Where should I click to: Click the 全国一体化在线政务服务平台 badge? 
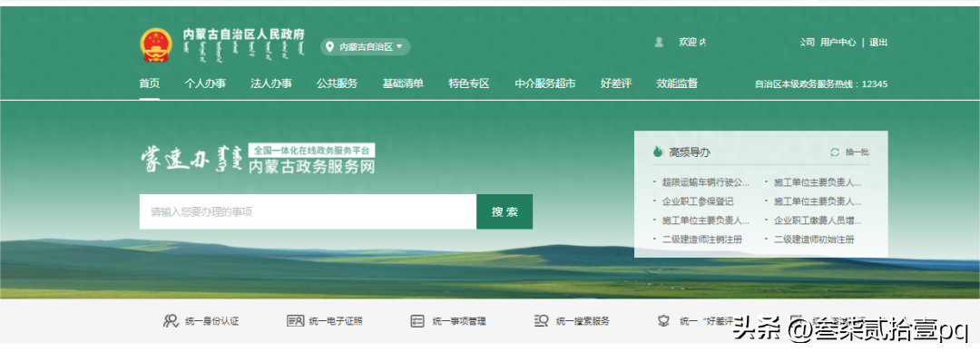pos(311,150)
